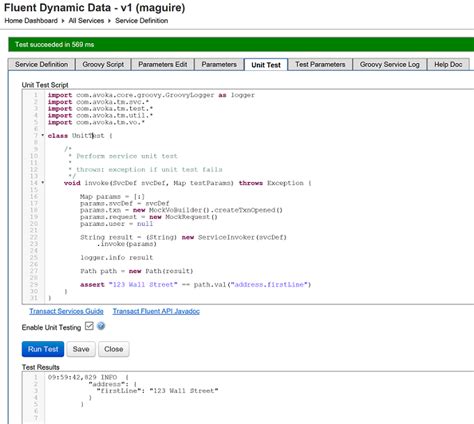Open the Help Doc tab

click(448, 64)
